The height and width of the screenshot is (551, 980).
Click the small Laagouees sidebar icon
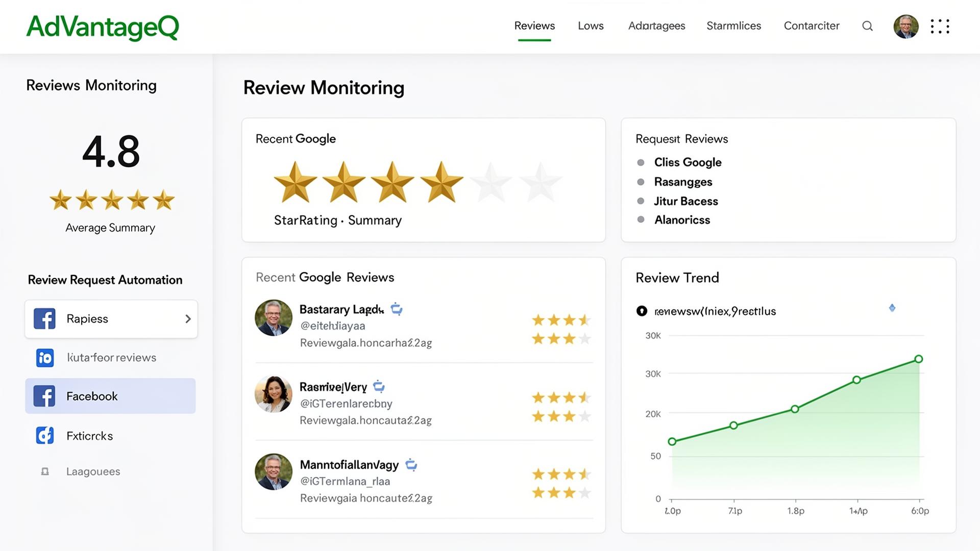pos(45,471)
